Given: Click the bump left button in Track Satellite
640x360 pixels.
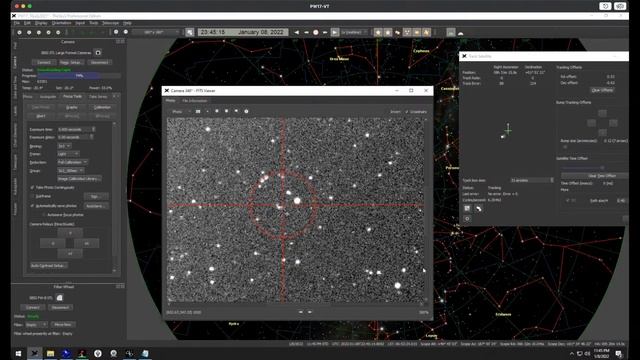Looking at the screenshot, I should pos(591,123).
